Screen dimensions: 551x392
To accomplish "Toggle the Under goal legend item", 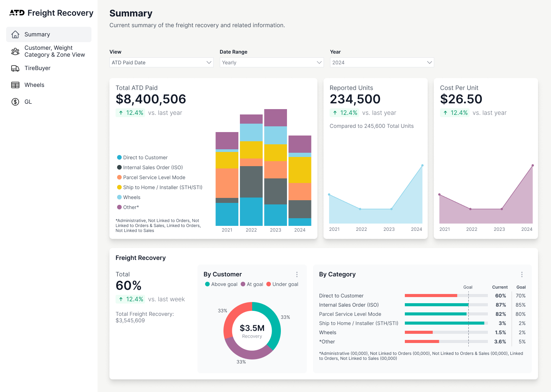I will click(282, 284).
